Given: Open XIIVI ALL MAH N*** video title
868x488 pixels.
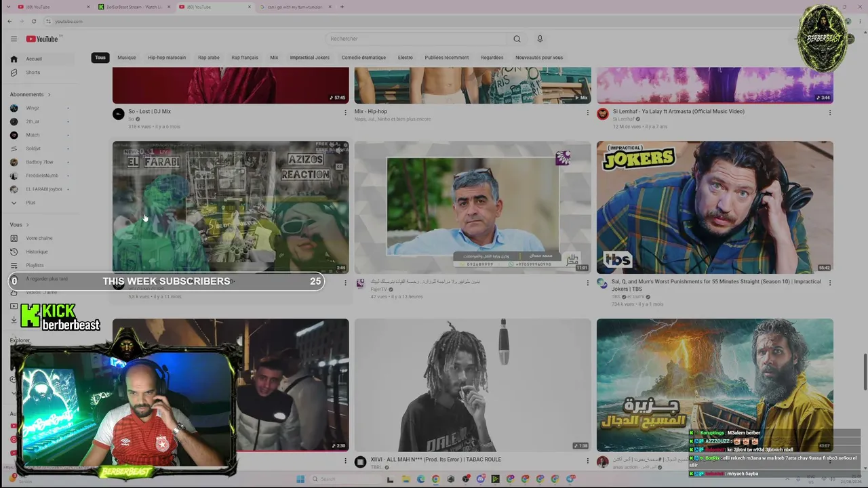Looking at the screenshot, I should 436,460.
